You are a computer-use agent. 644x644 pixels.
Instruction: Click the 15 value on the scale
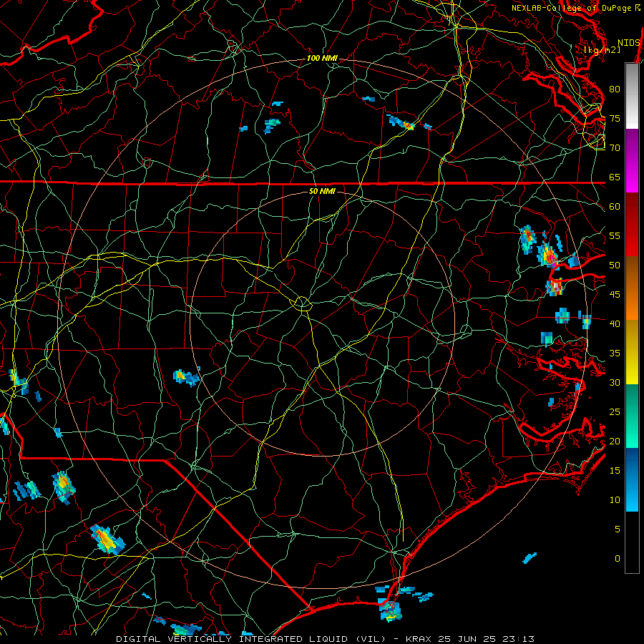615,471
